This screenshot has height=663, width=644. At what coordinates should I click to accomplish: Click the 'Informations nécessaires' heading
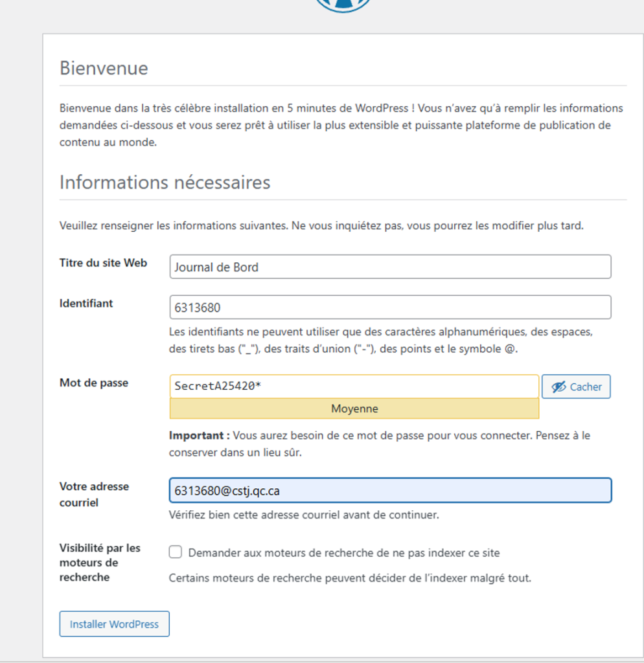coord(165,183)
